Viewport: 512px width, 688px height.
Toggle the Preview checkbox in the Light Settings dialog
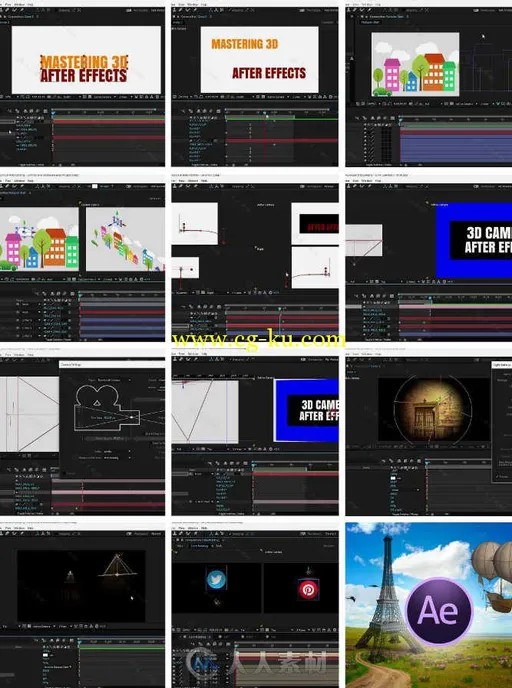tap(498, 477)
